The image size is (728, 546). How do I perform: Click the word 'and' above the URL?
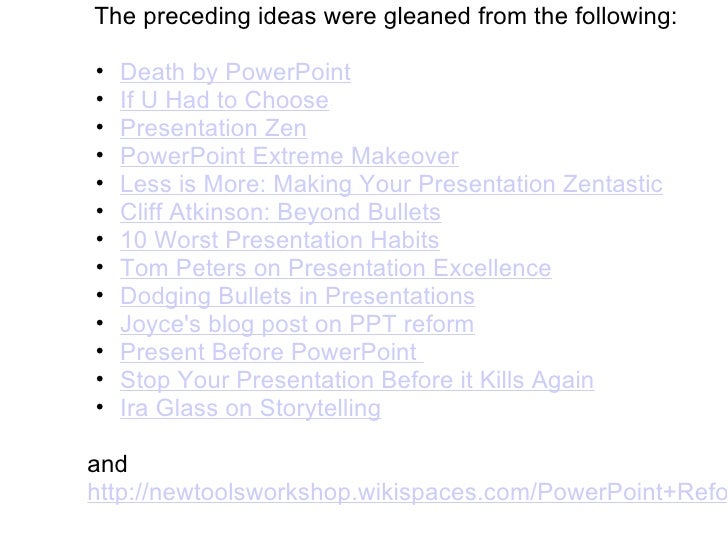tap(108, 465)
